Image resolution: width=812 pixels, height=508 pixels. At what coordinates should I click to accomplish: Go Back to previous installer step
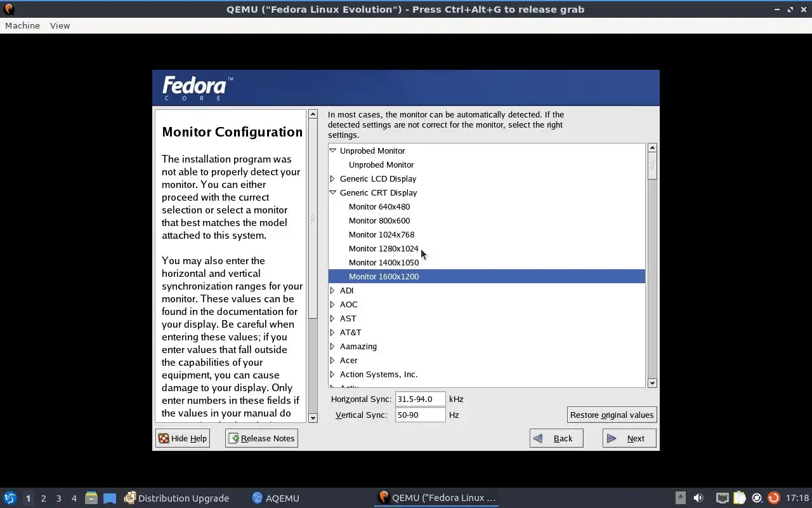(556, 438)
